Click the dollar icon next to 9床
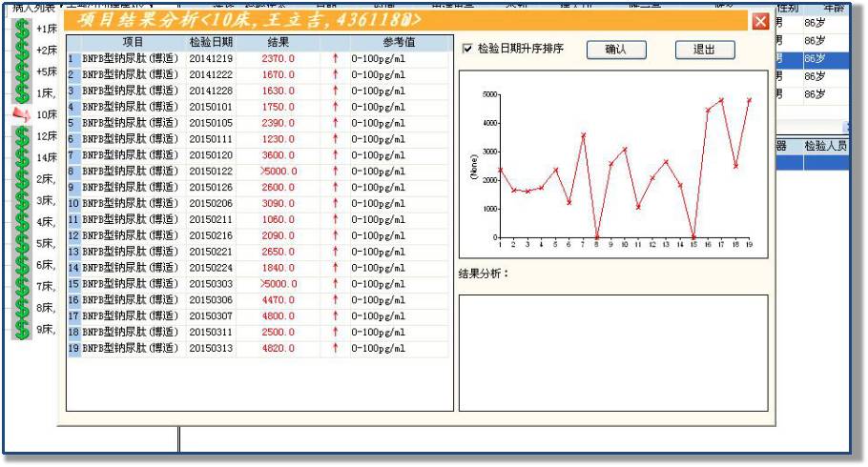Viewport: 868px width, 467px height. [x=22, y=330]
